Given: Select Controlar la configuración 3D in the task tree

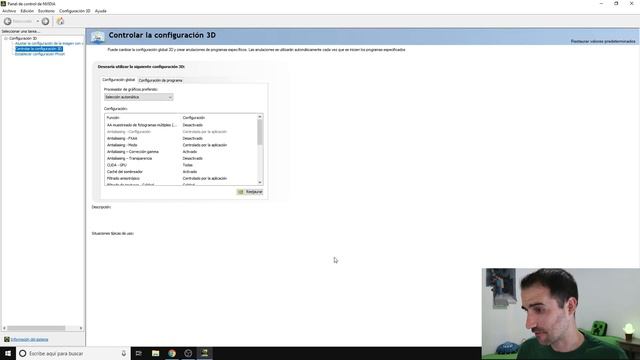Looking at the screenshot, I should point(39,49).
